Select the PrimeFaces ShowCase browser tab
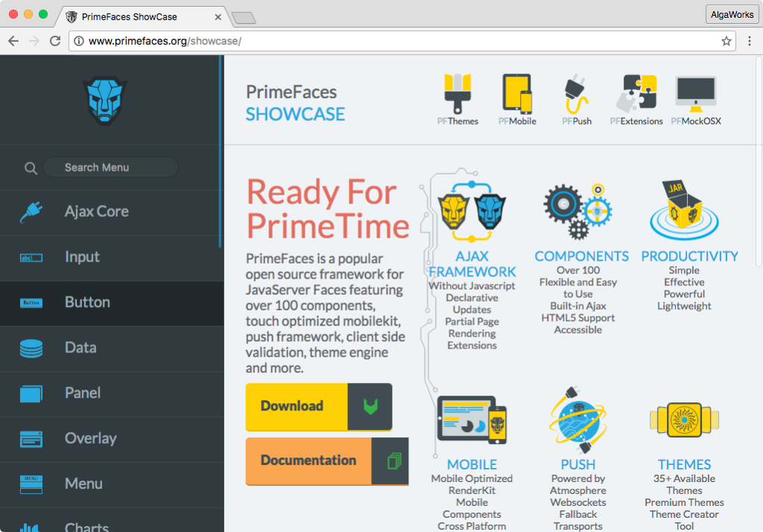The height and width of the screenshot is (532, 763). [142, 16]
